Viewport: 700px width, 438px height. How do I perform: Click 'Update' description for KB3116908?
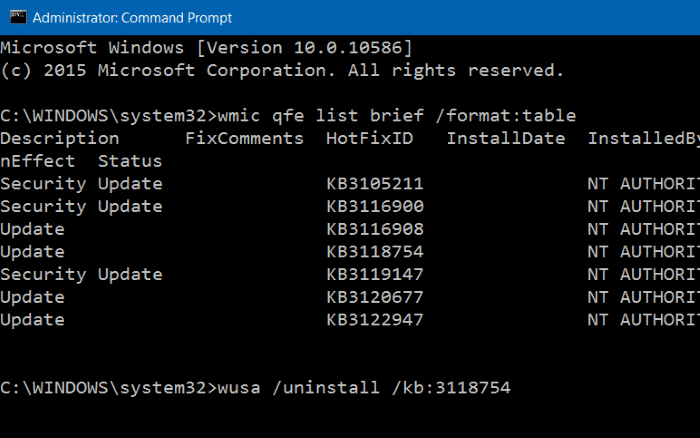click(32, 230)
